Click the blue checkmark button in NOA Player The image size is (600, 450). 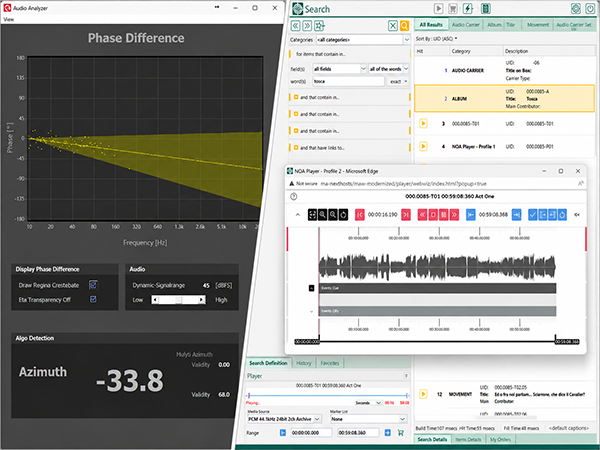coord(533,215)
